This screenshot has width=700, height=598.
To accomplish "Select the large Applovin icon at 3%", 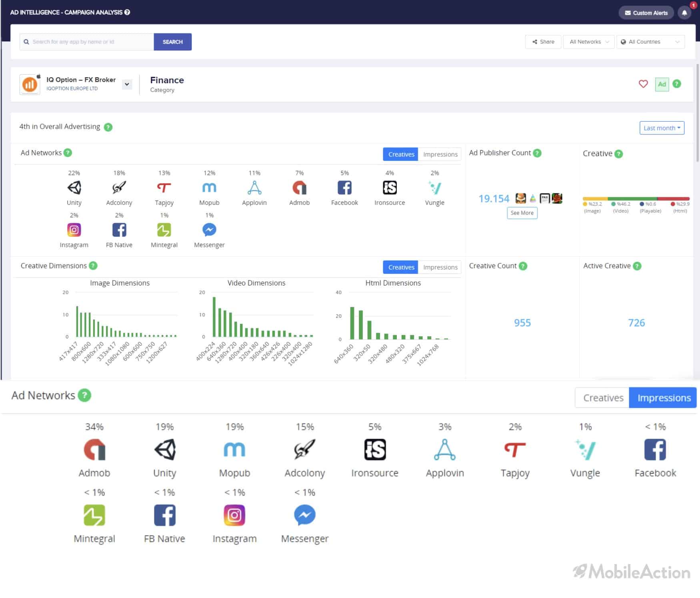I will [445, 450].
